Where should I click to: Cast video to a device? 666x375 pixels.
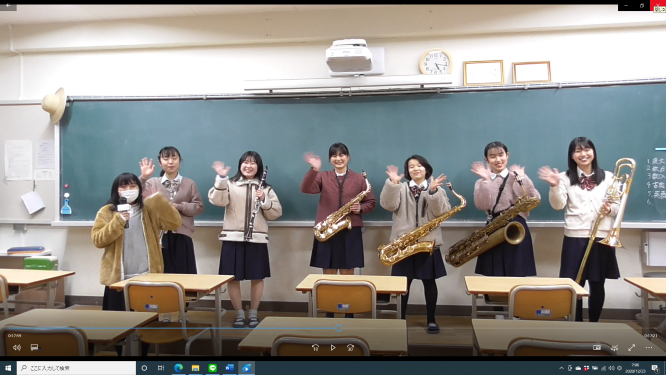tap(614, 347)
